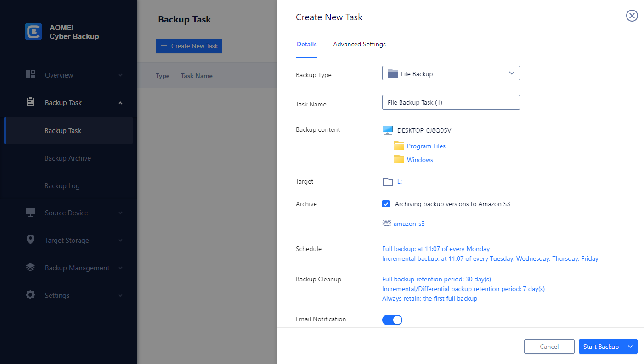644x364 pixels.
Task: Click the Target Storage location pin icon
Action: pos(31,240)
